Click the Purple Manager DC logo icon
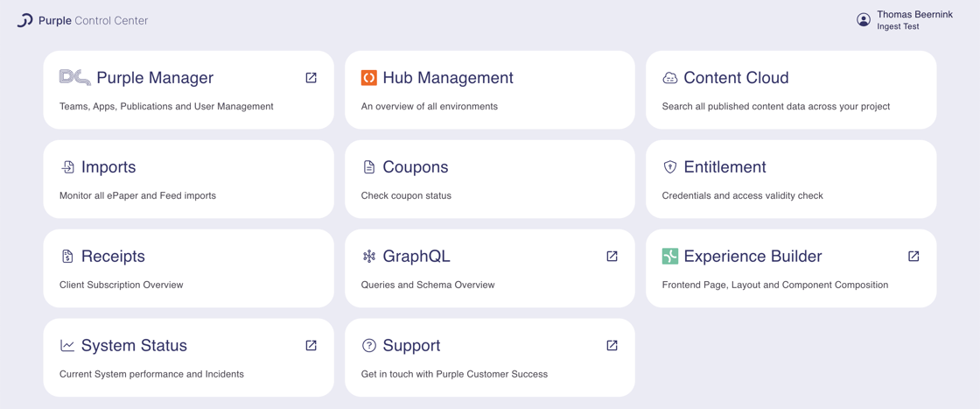980x409 pixels. tap(75, 78)
